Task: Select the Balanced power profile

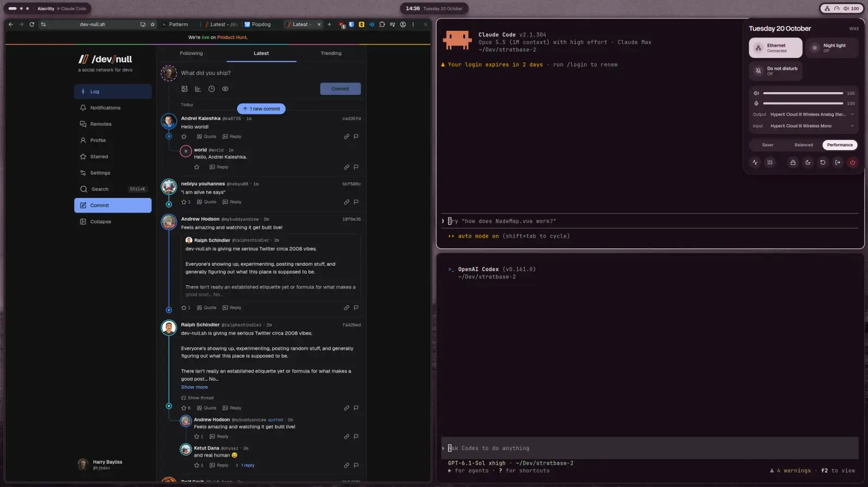Action: (803, 145)
